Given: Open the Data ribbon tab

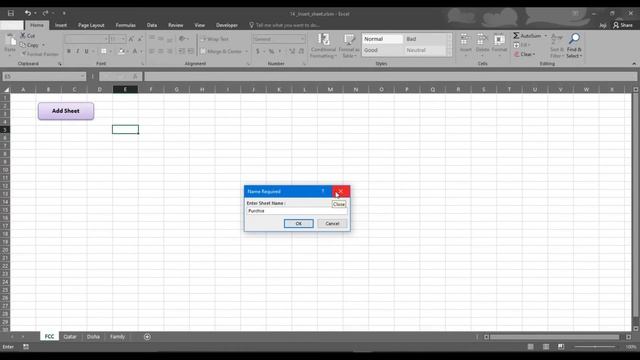Looking at the screenshot, I should point(152,25).
